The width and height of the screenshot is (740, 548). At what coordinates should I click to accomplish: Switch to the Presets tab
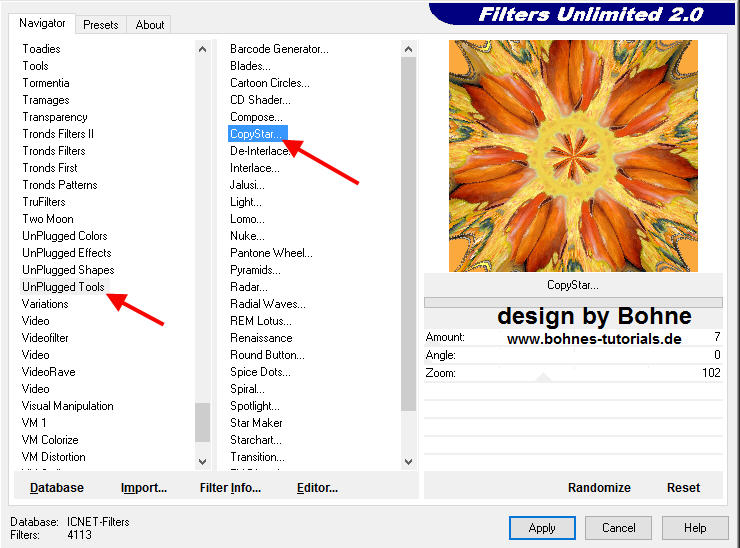point(100,25)
